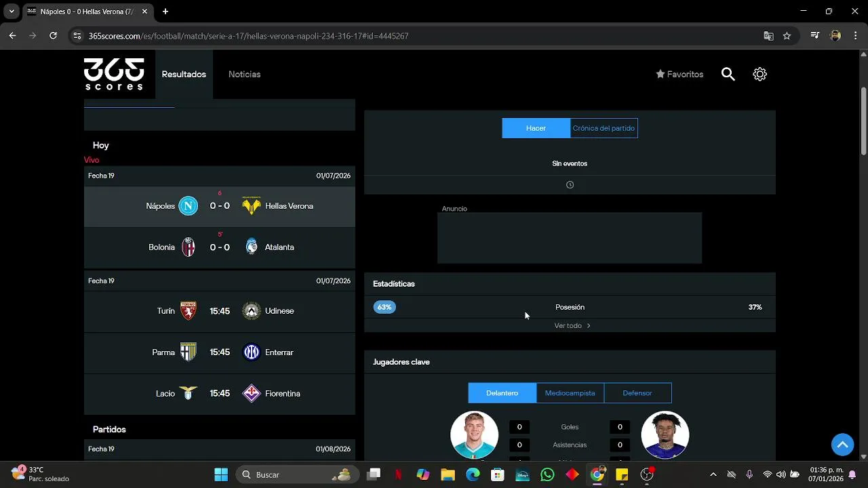Open Turín vs Udinese 15:45 kickoff
Image resolution: width=868 pixels, height=488 pixels.
220,311
